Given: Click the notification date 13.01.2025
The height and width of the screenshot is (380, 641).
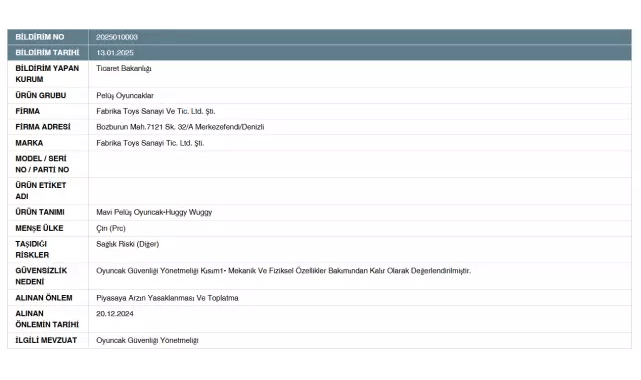Looking at the screenshot, I should point(115,53).
